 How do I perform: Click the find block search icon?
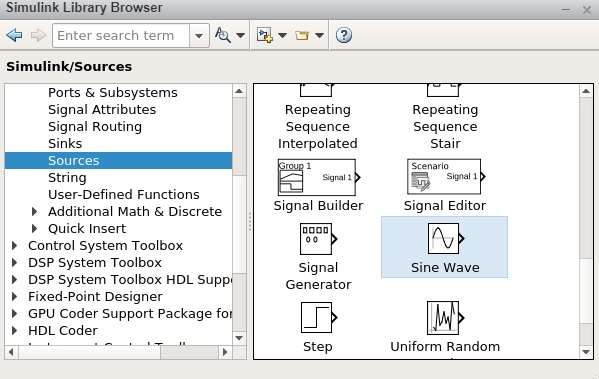click(x=223, y=35)
